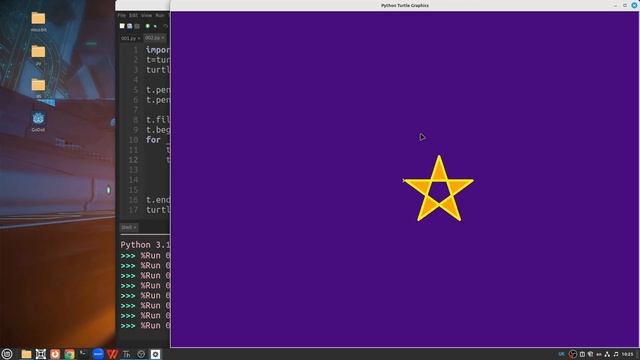
Task: Run the script with the green Run icon
Action: point(148,26)
